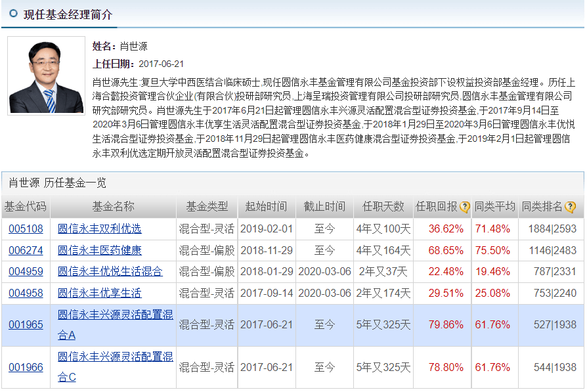The image size is (587, 392).
Task: Open the 圆信永丰优享生活 fund link
Action: (x=100, y=293)
